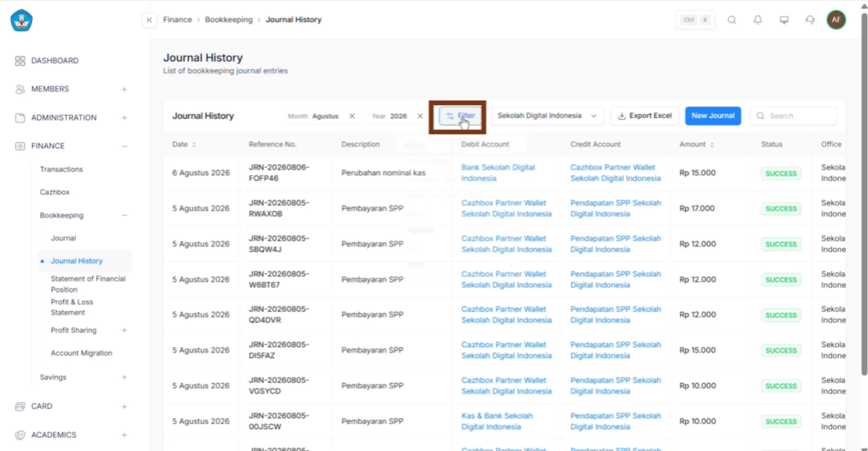Click the Perubahan nominal kas description

coord(383,173)
